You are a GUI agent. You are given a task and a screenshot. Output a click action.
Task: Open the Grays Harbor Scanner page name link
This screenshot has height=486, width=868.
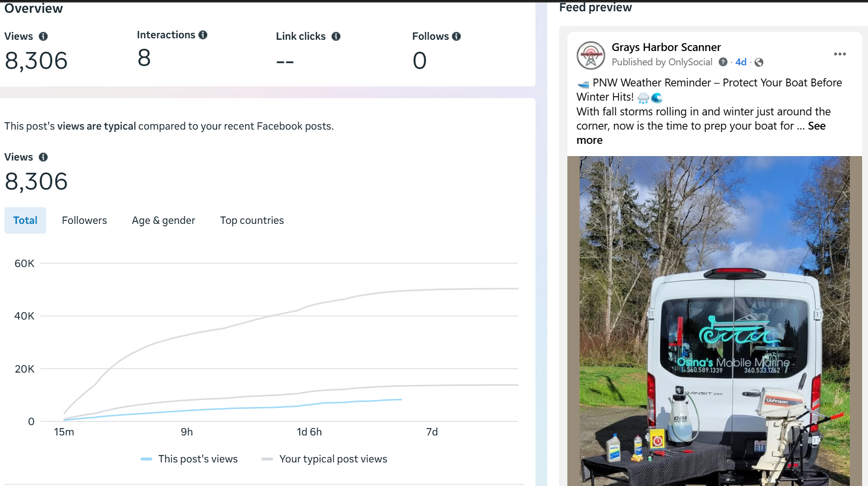[666, 47]
